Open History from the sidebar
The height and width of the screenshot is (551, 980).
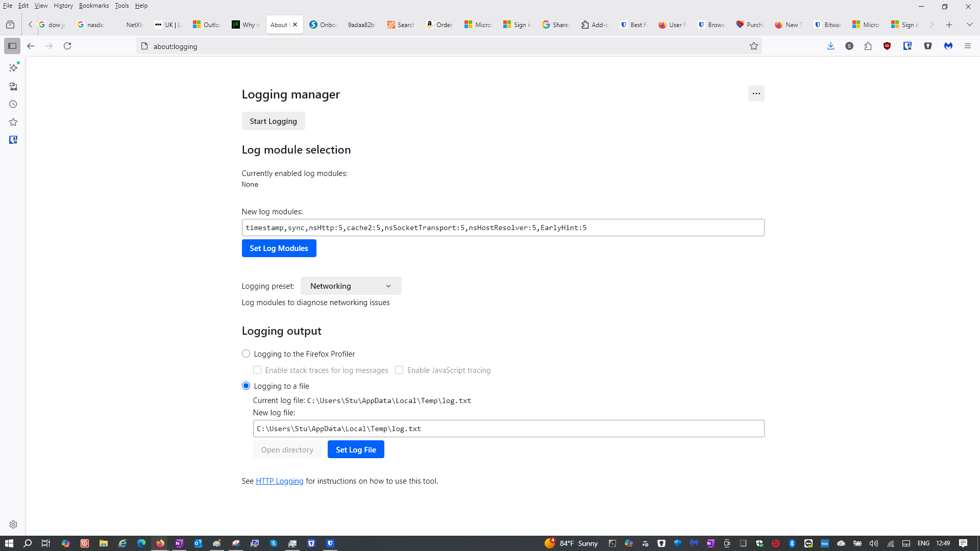[13, 104]
